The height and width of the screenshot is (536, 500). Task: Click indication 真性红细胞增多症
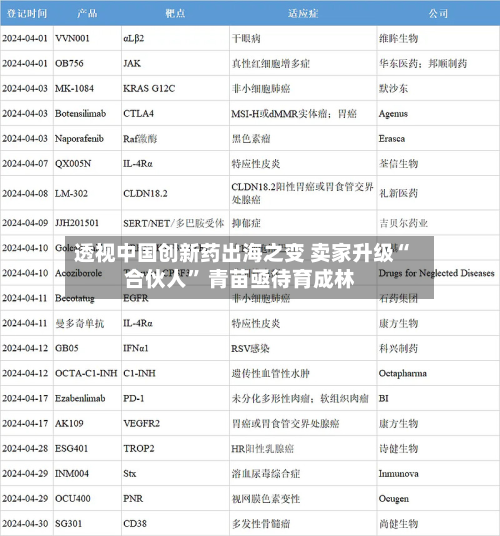click(x=271, y=63)
